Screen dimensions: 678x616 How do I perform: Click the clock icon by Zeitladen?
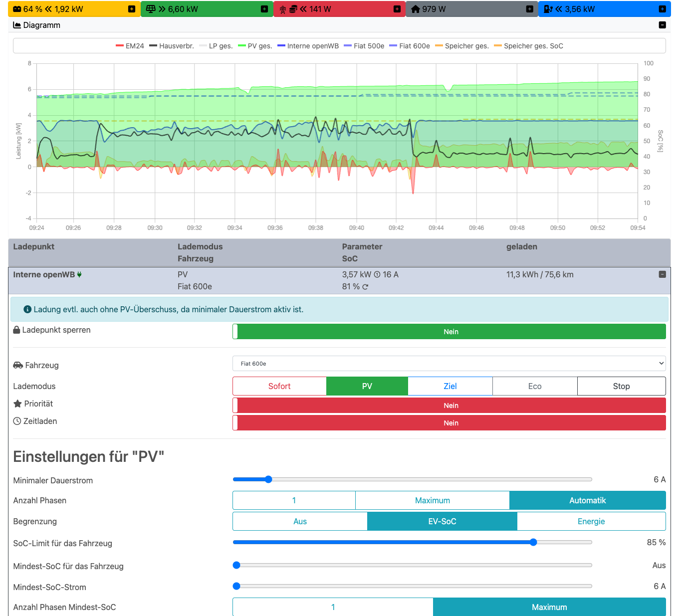(x=17, y=421)
